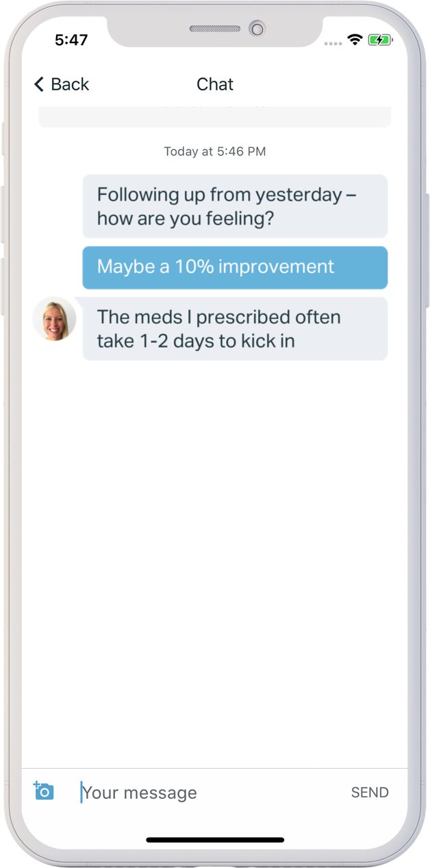Image resolution: width=430 pixels, height=868 pixels.
Task: Tap the partially hidden gray card above timestamp
Action: [x=215, y=116]
